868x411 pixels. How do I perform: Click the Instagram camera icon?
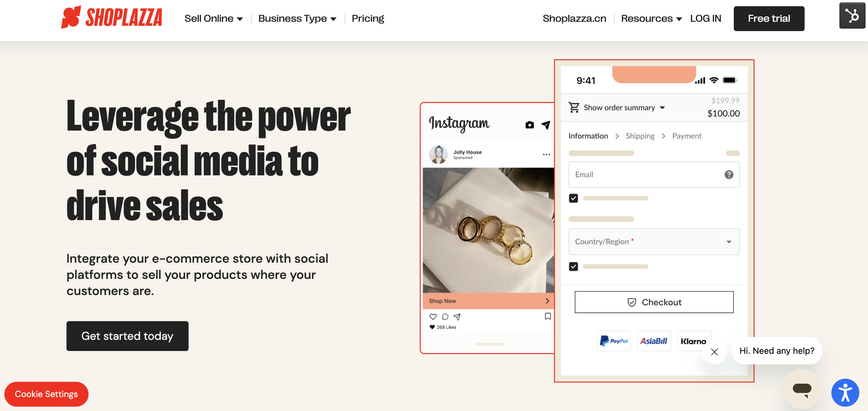529,124
